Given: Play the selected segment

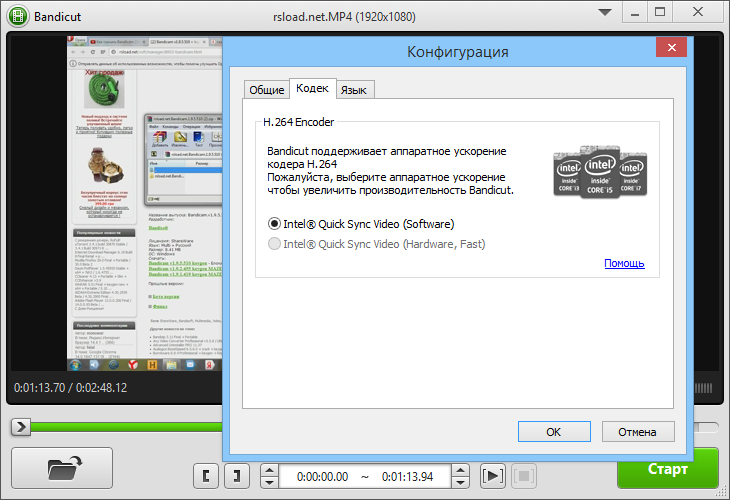Looking at the screenshot, I should (x=493, y=476).
